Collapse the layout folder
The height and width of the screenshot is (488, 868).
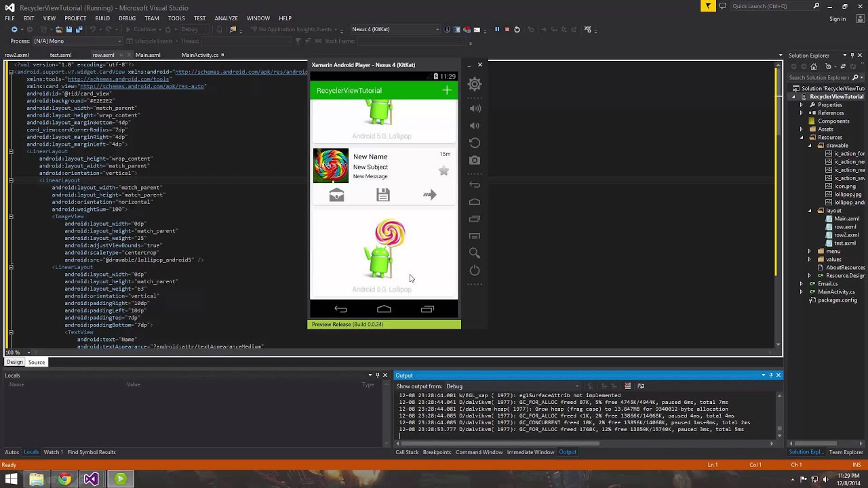(x=810, y=211)
